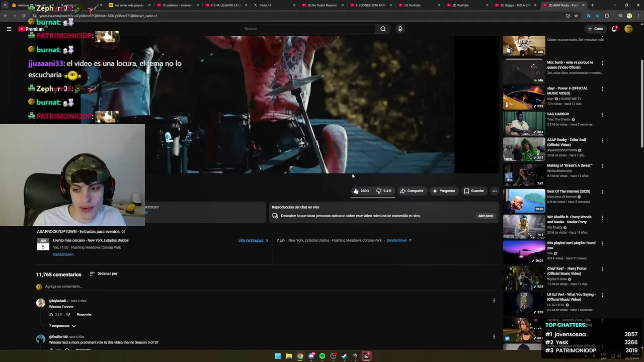The height and width of the screenshot is (362, 644).
Task: Open Spotify from the taskbar
Action: pos(322,356)
